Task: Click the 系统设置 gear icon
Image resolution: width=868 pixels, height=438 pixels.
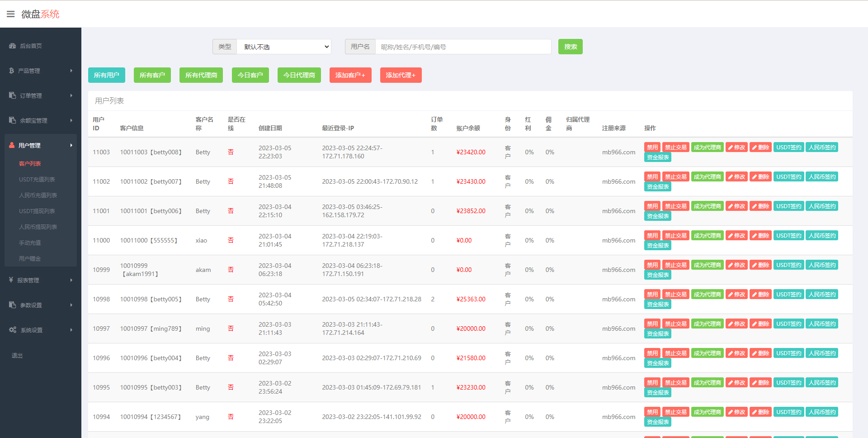Action: tap(13, 329)
